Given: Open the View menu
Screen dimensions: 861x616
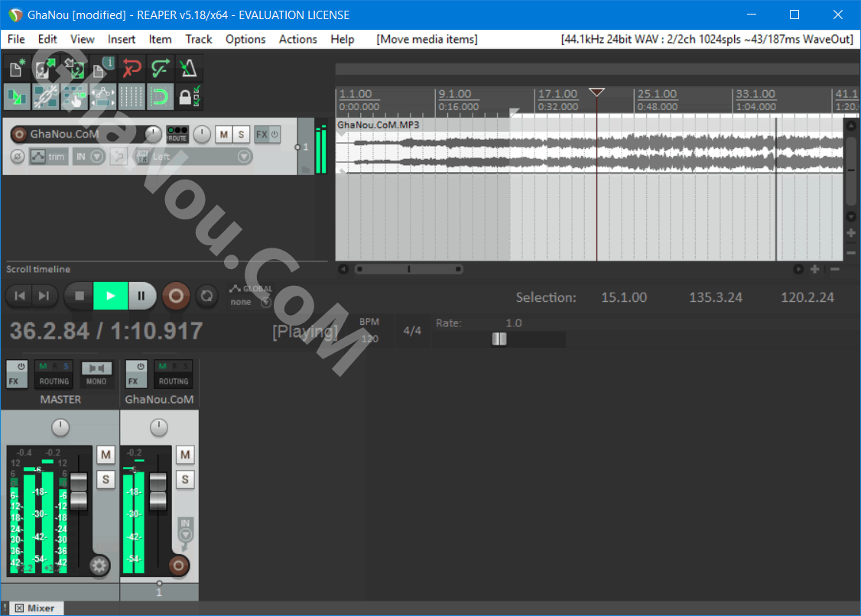Looking at the screenshot, I should point(83,40).
